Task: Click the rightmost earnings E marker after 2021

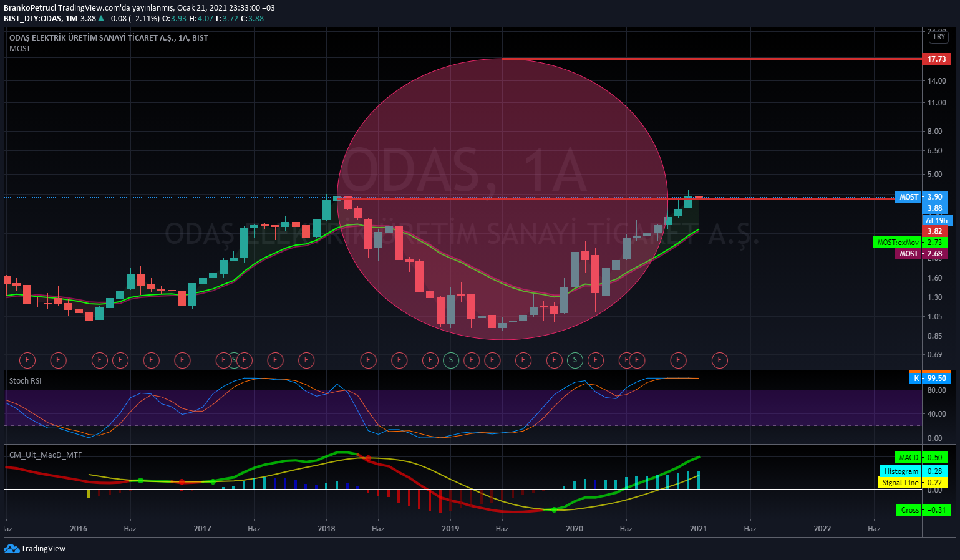Action: [720, 360]
